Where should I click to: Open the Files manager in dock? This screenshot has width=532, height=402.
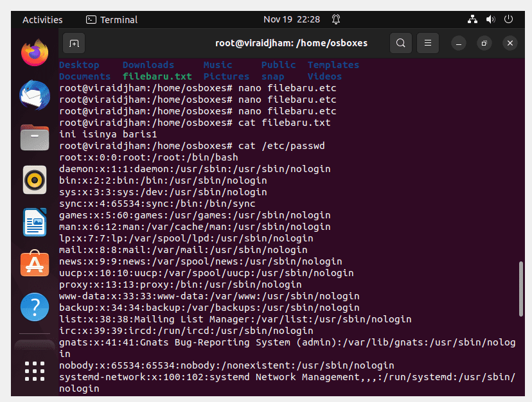pos(35,137)
